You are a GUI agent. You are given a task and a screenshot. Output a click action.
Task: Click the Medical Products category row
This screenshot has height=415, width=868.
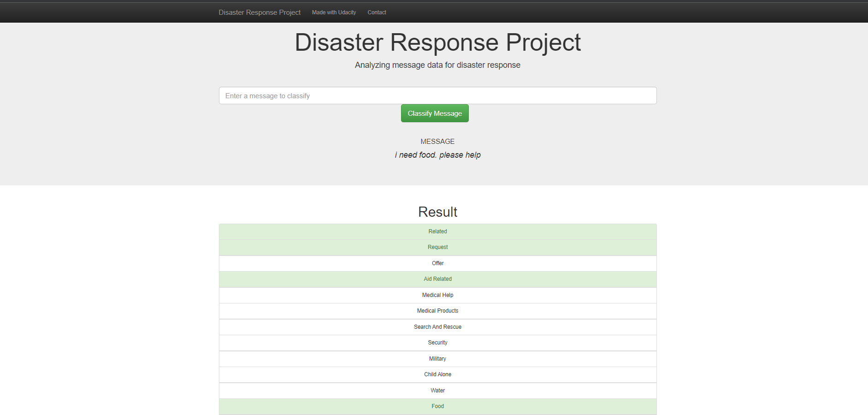437,311
